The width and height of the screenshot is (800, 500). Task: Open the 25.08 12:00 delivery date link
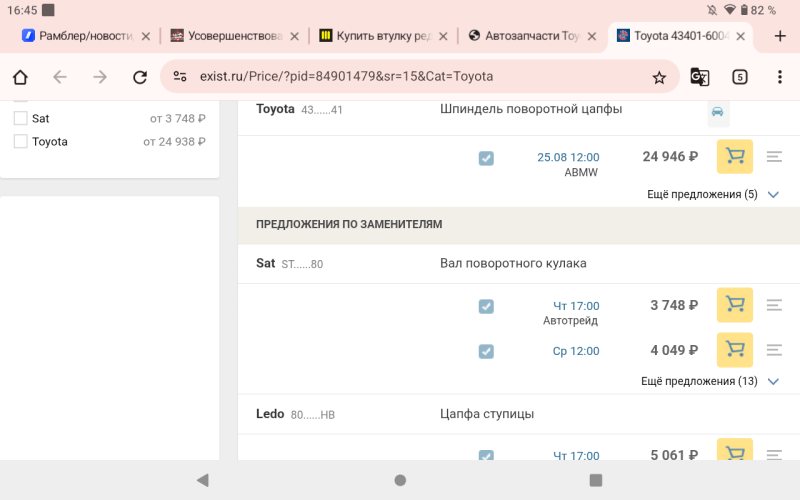[568, 157]
